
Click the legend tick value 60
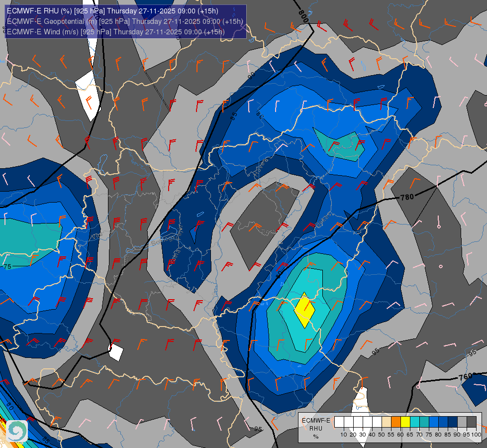coord(400,435)
